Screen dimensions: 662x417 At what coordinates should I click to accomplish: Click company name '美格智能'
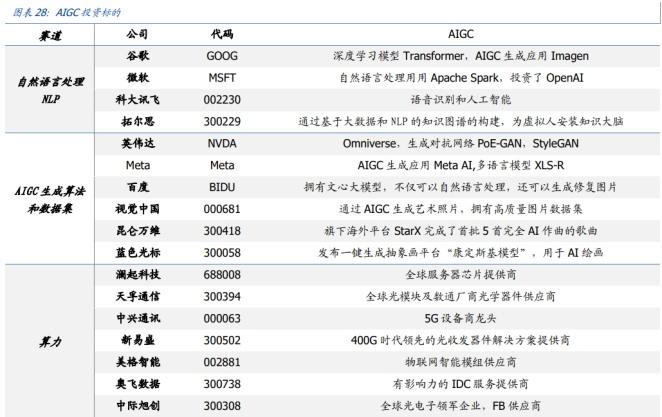[138, 362]
